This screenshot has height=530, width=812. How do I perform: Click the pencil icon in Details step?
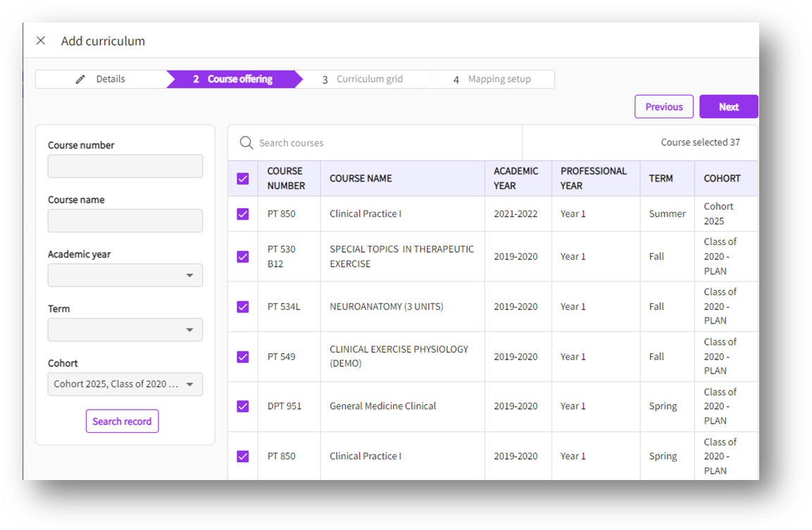(x=80, y=80)
